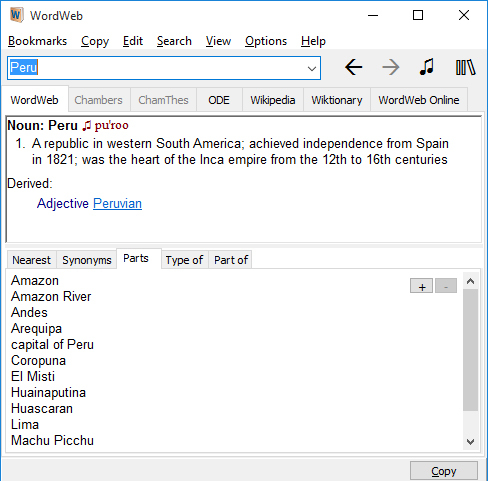The height and width of the screenshot is (481, 488).
Task: Select 'capital of Peru' in the list
Action: (x=52, y=344)
